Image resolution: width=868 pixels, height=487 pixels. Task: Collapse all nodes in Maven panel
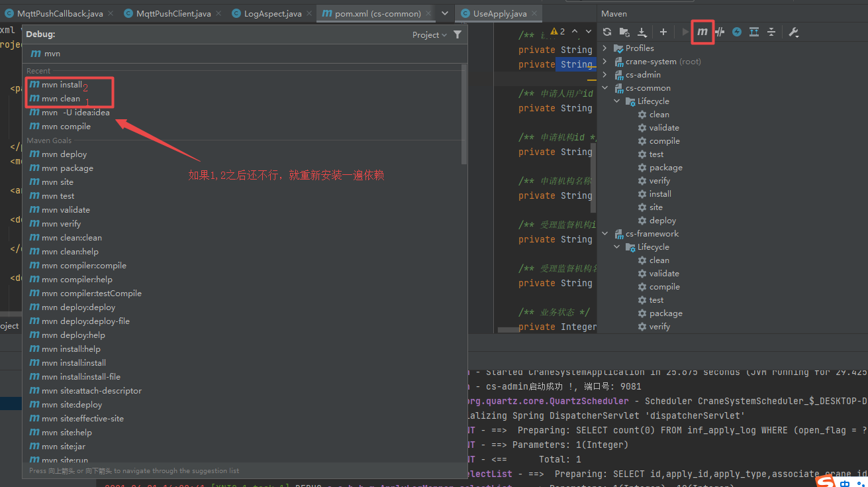click(770, 31)
